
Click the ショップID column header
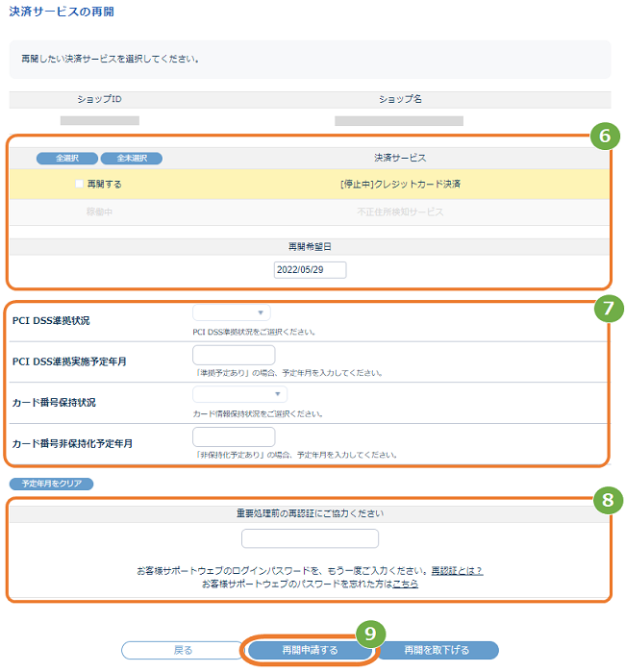coord(99,99)
